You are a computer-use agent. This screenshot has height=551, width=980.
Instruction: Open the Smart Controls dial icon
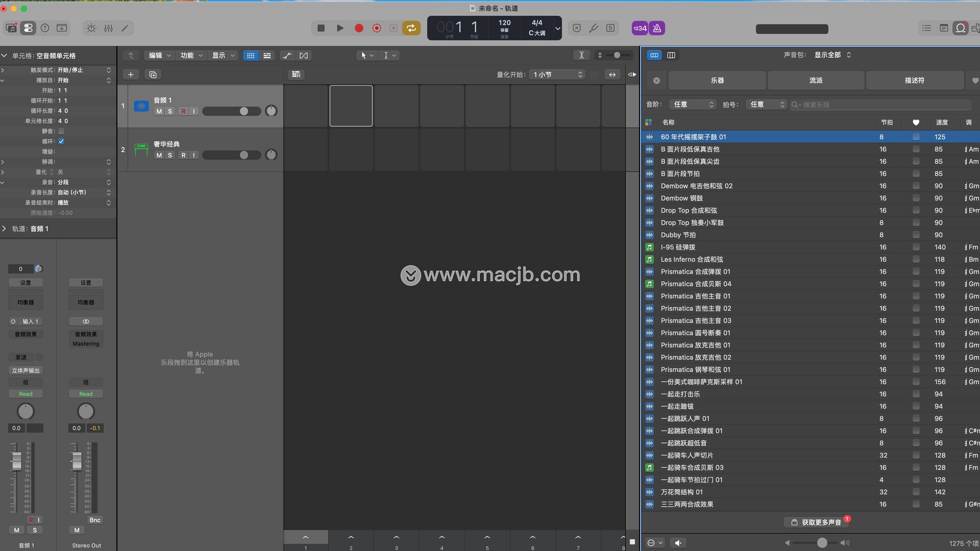(91, 28)
